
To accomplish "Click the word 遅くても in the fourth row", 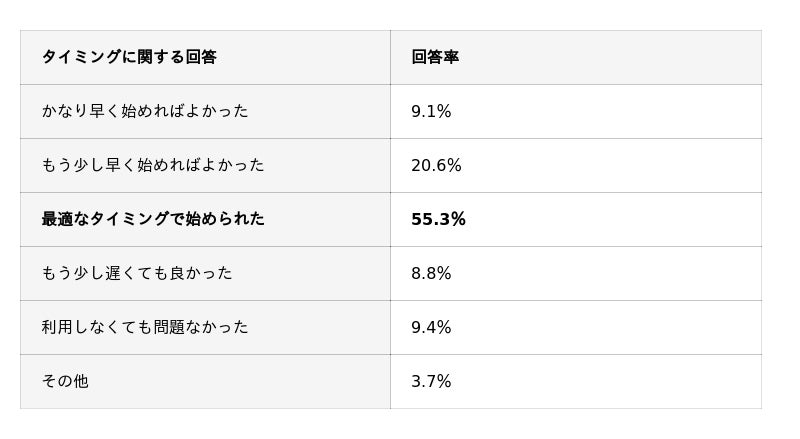I will [x=137, y=273].
